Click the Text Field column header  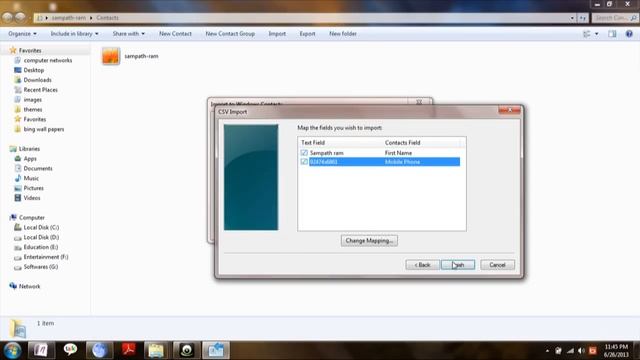coord(313,142)
